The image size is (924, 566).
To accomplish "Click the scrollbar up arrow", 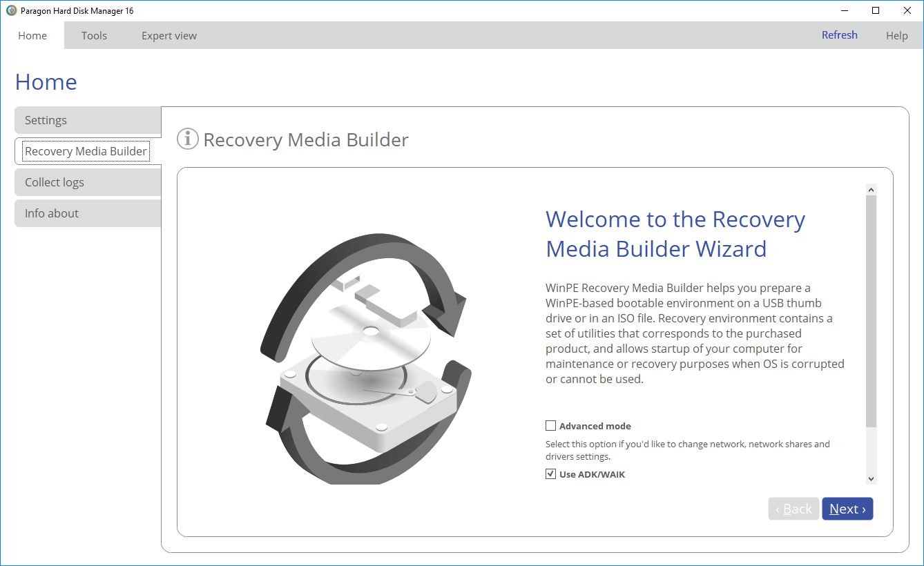I will 871,190.
